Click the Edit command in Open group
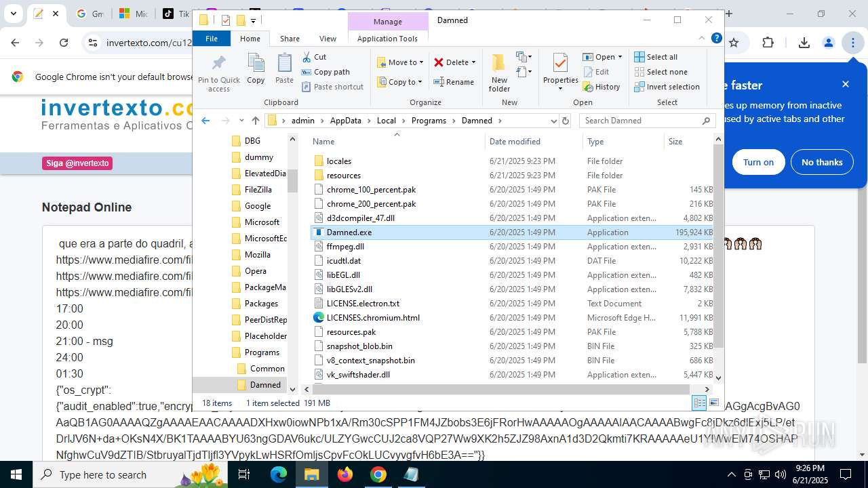 tap(595, 72)
